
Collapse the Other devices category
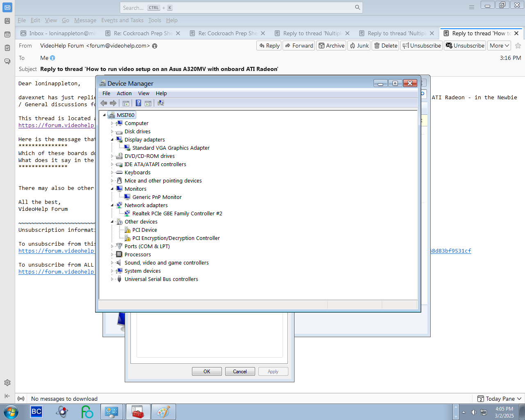(112, 221)
